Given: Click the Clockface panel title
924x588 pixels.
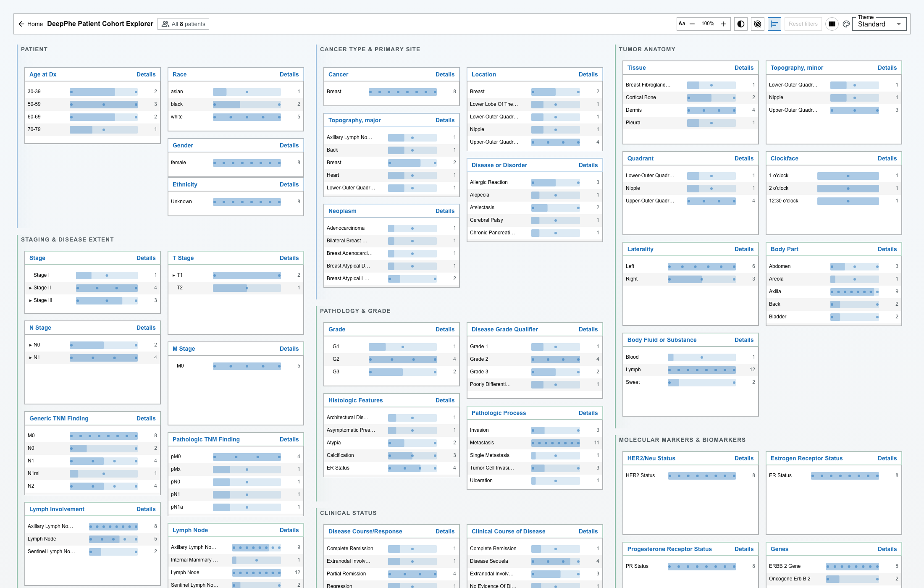Looking at the screenshot, I should (x=784, y=158).
